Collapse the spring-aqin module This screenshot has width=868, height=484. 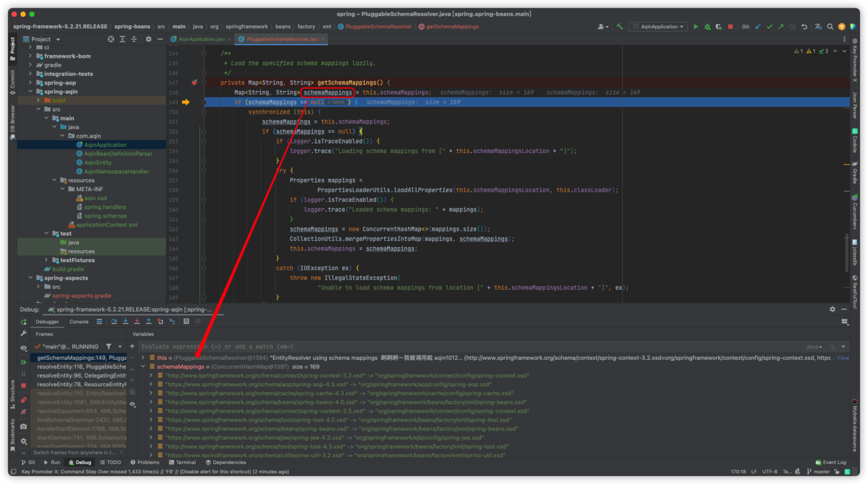pyautogui.click(x=30, y=92)
